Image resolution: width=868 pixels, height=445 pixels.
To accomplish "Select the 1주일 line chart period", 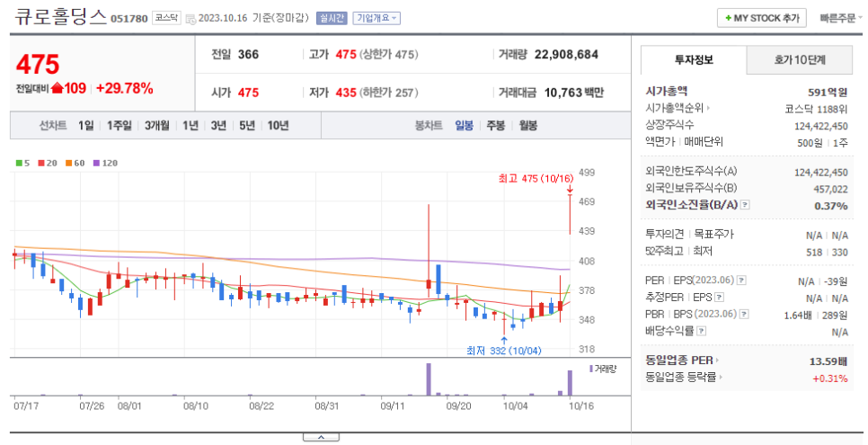I will coord(120,126).
